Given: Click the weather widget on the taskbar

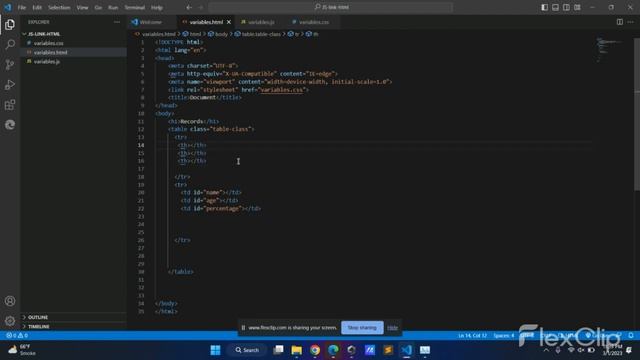Looking at the screenshot, I should pyautogui.click(x=22, y=350).
